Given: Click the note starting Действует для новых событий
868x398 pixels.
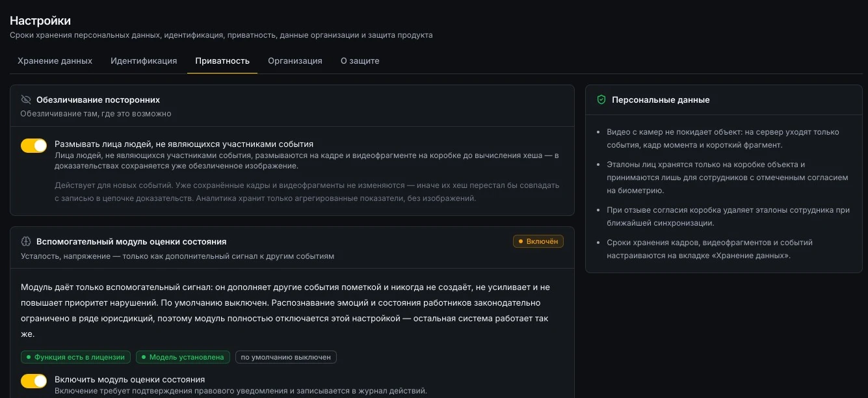Looking at the screenshot, I should pos(307,192).
